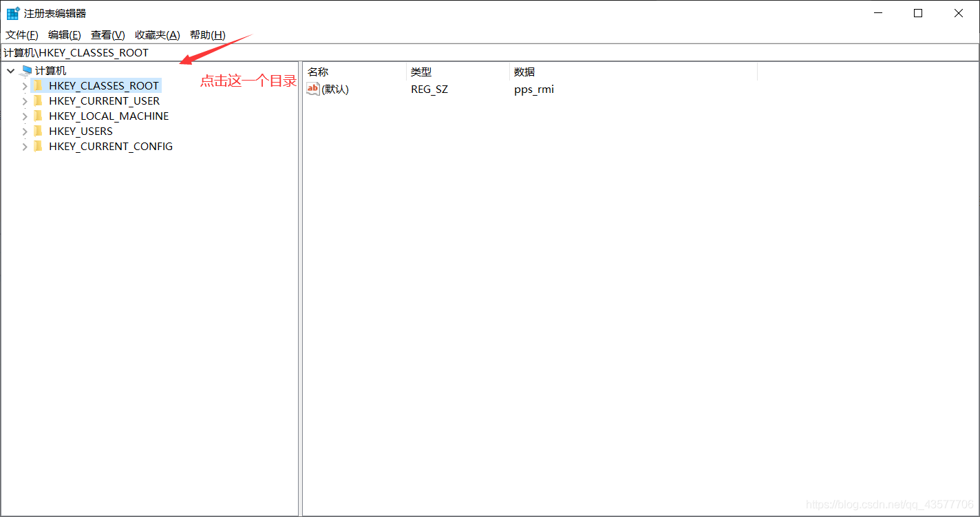Open the 编辑(E) menu
The height and width of the screenshot is (517, 980).
pyautogui.click(x=65, y=35)
